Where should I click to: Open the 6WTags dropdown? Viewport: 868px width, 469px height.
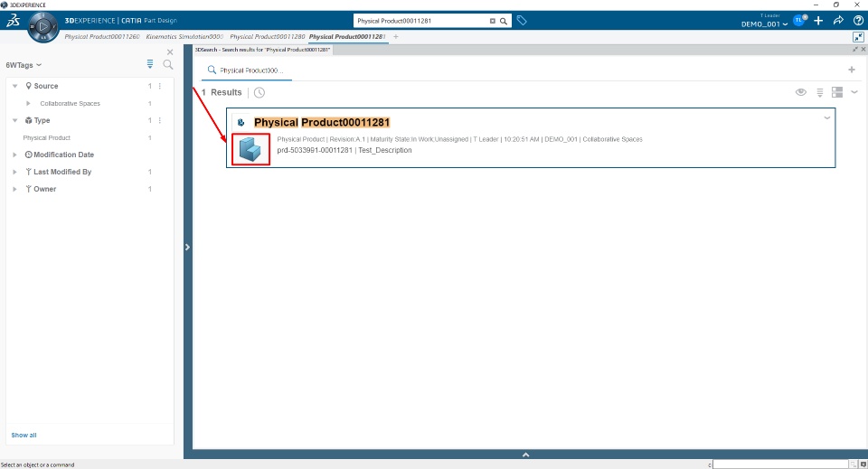(x=24, y=65)
